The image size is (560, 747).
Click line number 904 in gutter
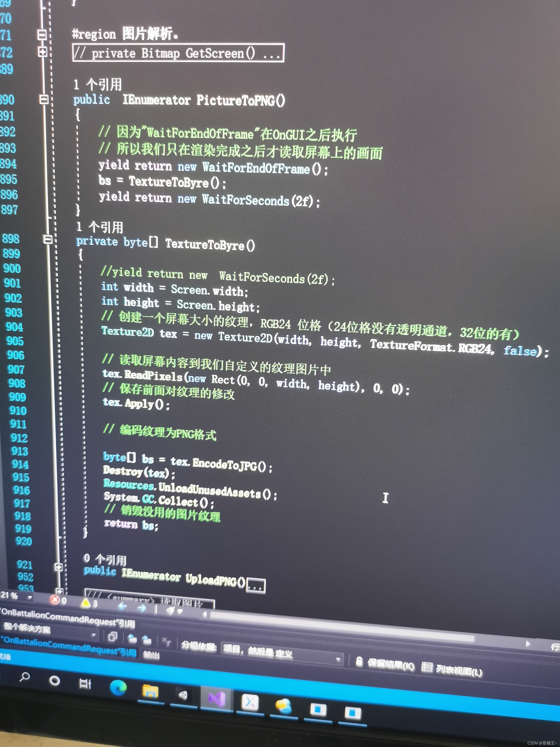pos(15,327)
